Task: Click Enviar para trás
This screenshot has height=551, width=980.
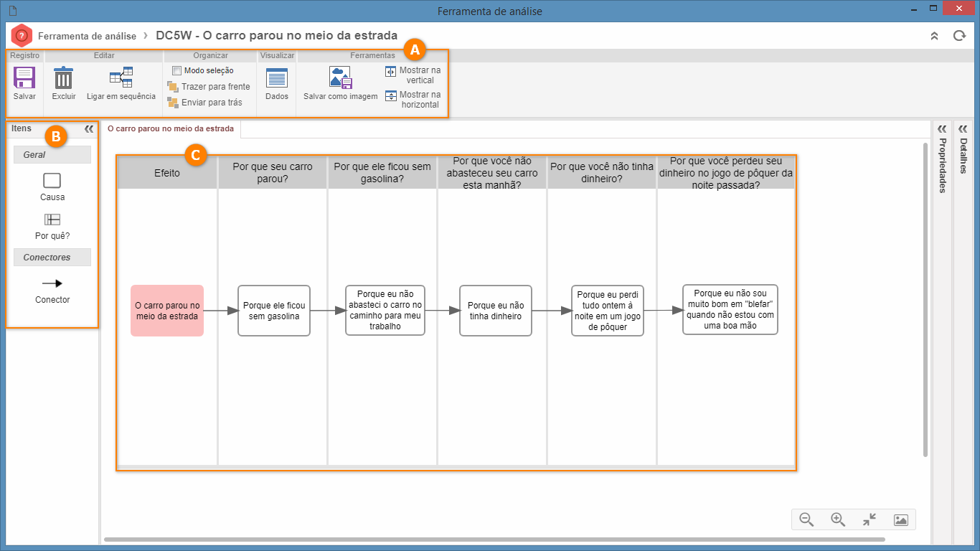Action: [204, 103]
